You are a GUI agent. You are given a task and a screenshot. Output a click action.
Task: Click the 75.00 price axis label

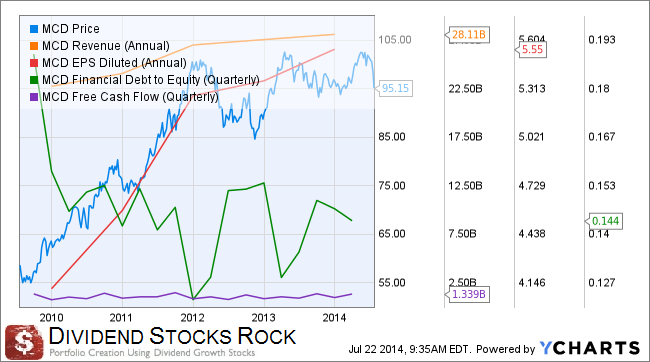392,186
